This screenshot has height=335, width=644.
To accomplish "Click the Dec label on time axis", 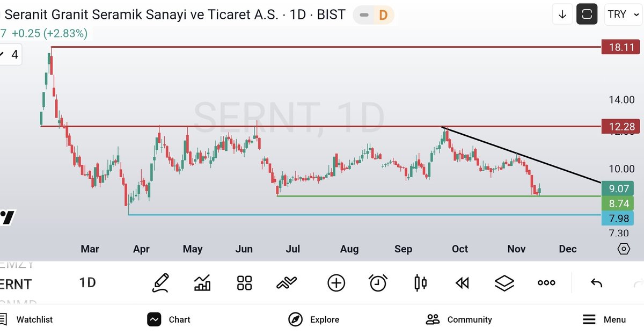I will (568, 249).
